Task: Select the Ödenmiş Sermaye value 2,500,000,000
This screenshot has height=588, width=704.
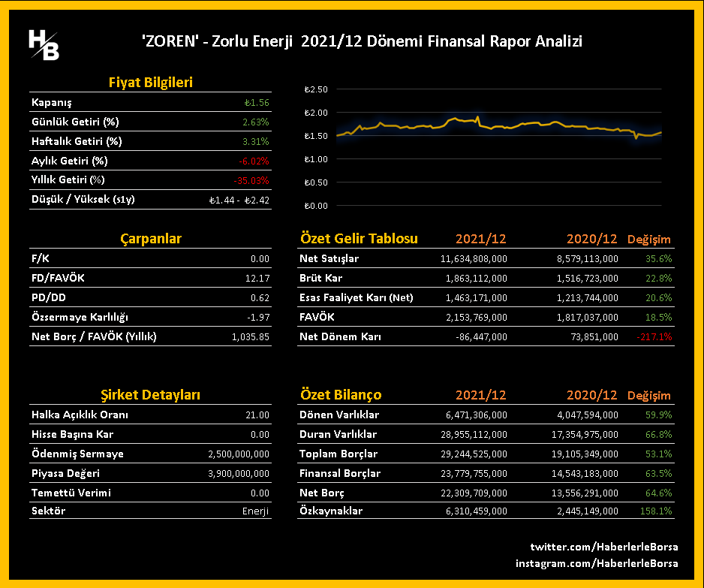Action: 239,454
